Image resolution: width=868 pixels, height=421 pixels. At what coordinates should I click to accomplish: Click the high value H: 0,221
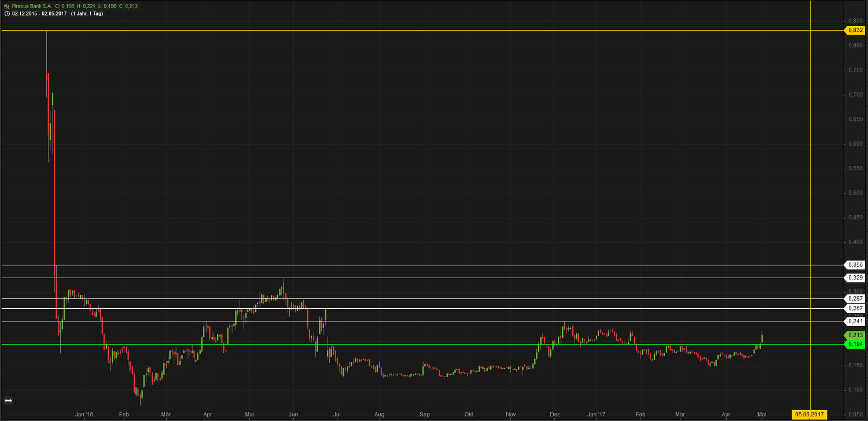(87, 6)
